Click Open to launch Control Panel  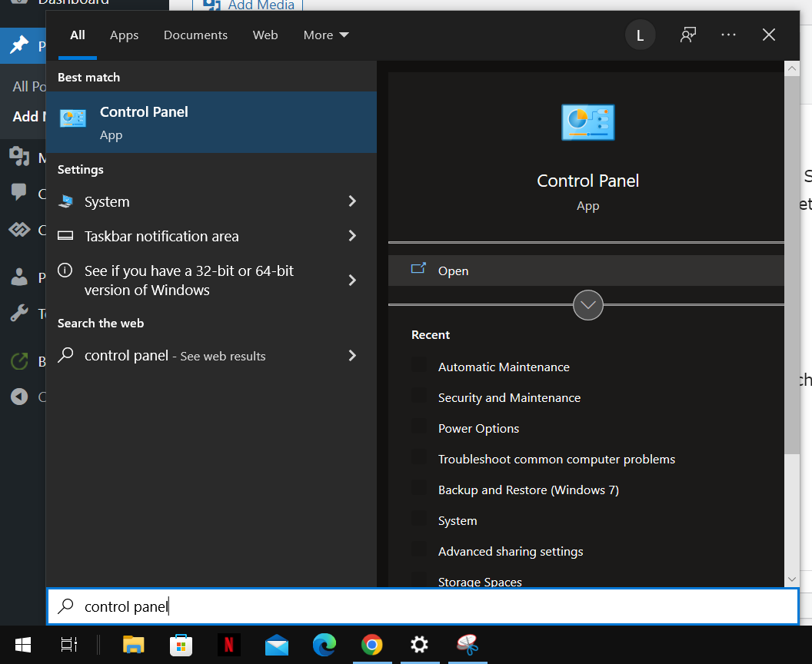click(x=454, y=271)
